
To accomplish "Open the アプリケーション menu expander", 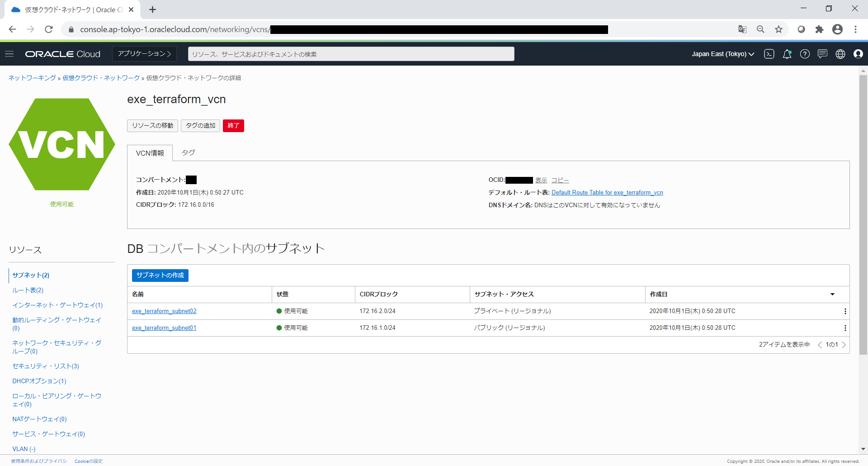I will tap(144, 54).
